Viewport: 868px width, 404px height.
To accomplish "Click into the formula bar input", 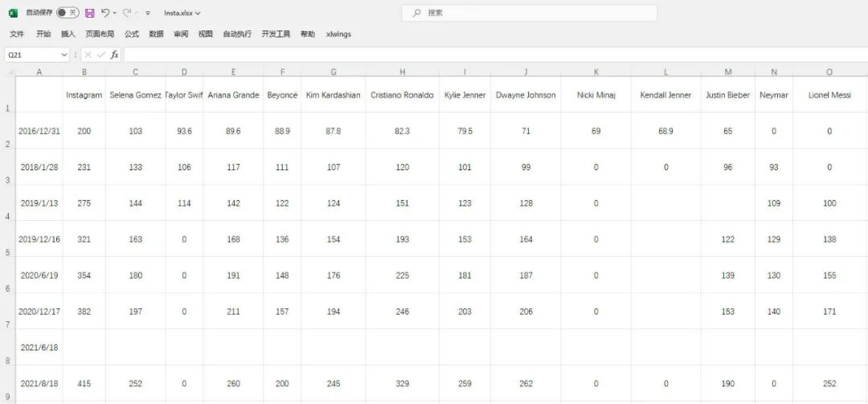I will 495,55.
